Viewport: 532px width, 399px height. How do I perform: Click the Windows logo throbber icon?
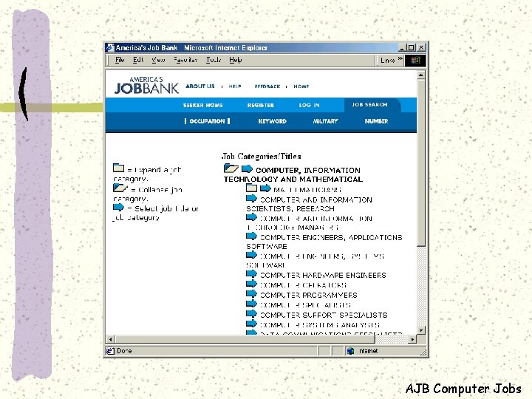point(415,61)
